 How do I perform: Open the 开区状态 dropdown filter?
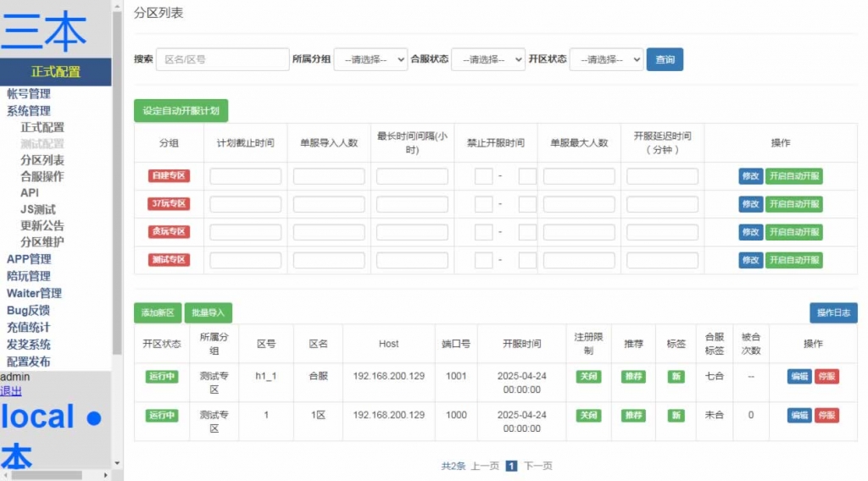pyautogui.click(x=606, y=59)
